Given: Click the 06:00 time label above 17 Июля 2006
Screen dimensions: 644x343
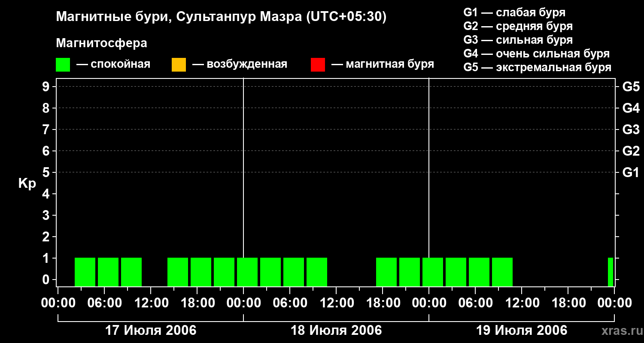Looking at the screenshot, I should (104, 303).
